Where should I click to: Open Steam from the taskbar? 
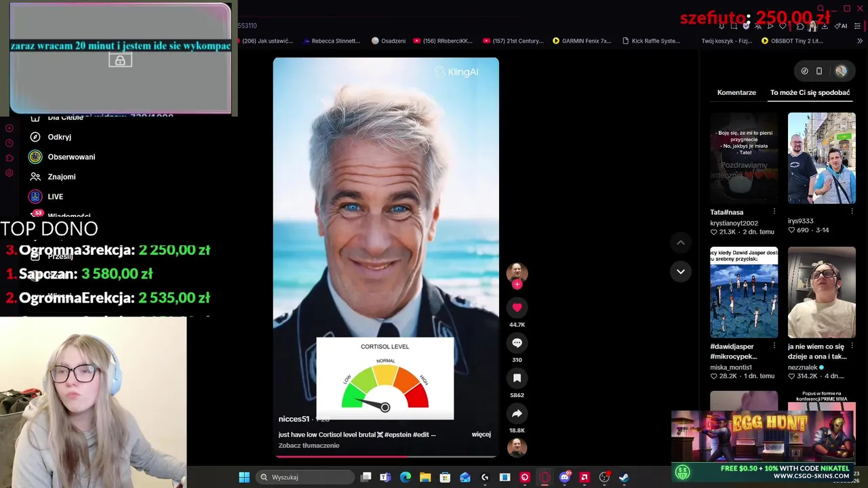pyautogui.click(x=624, y=477)
